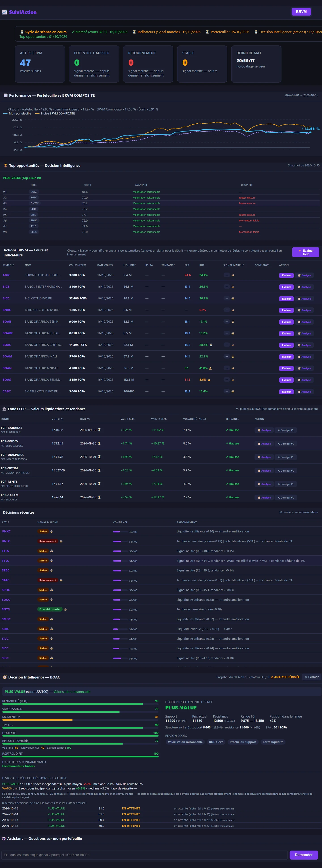Image resolution: width=322 pixels, height=868 pixels.
Task: Click the RENTABILITÉ (ROE) score bar
Action: coord(80,704)
